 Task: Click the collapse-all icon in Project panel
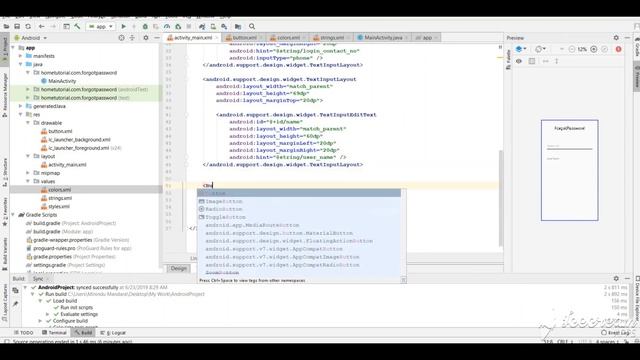132,38
